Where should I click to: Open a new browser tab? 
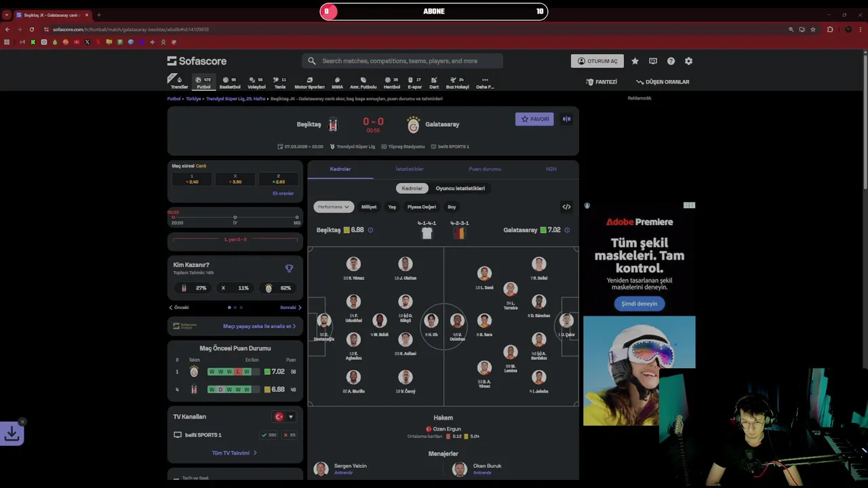[99, 15]
